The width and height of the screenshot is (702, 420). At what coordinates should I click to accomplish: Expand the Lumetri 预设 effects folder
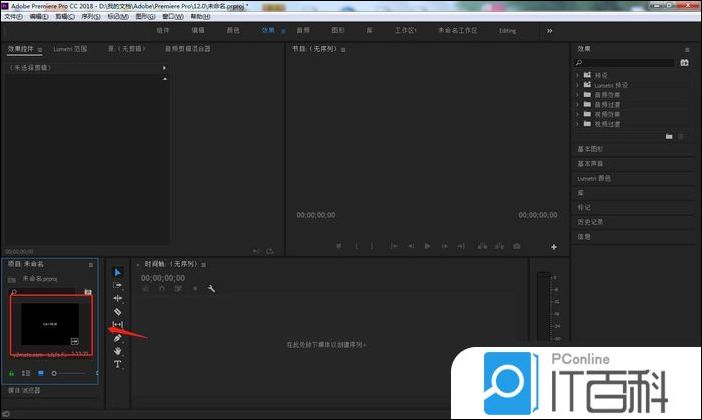coord(578,85)
